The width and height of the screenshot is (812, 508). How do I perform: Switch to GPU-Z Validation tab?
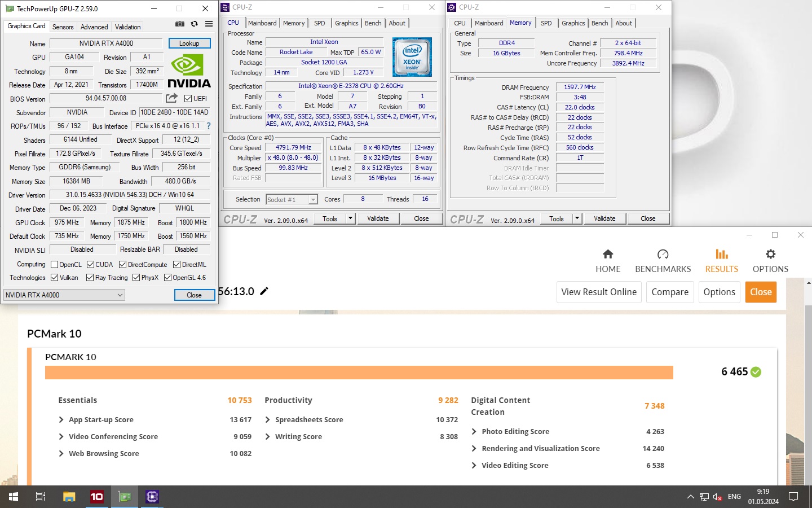pos(128,27)
